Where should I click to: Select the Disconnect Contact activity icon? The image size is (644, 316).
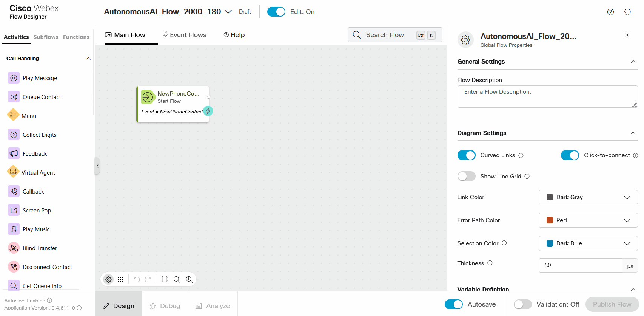point(14,267)
